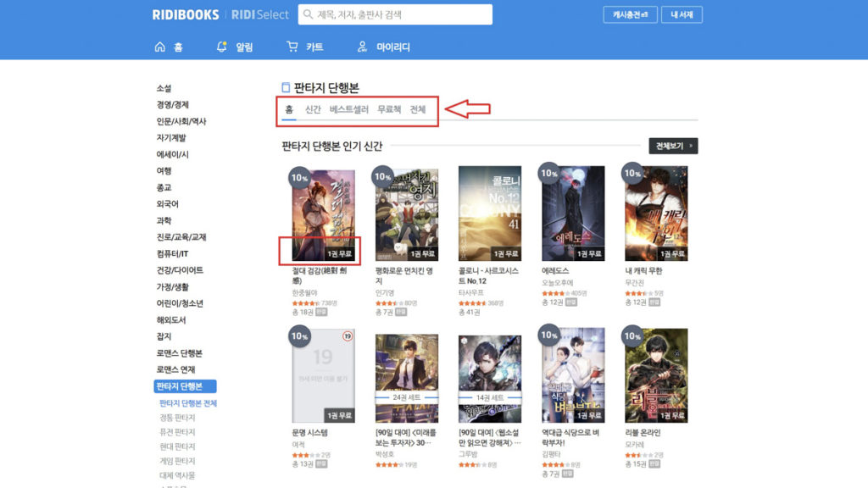The image size is (868, 488).
Task: Click the 19 age-restriction badge on 문명 시스템
Action: tap(347, 335)
